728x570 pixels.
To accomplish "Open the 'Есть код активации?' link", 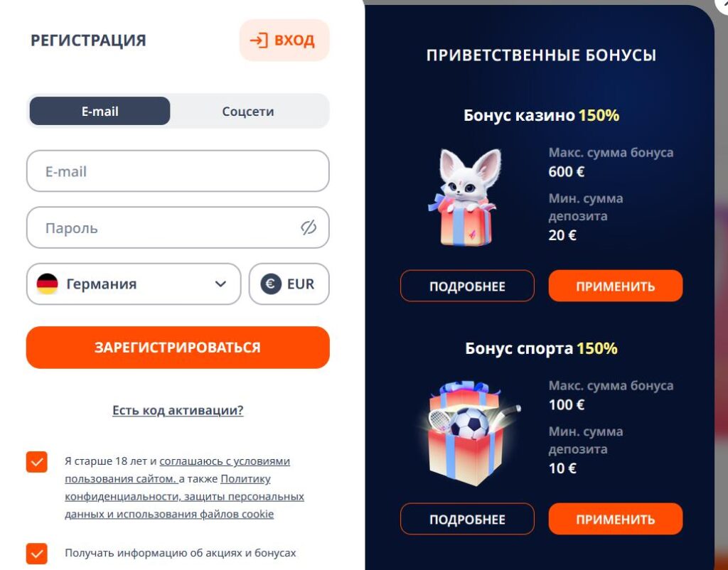I will pos(178,409).
